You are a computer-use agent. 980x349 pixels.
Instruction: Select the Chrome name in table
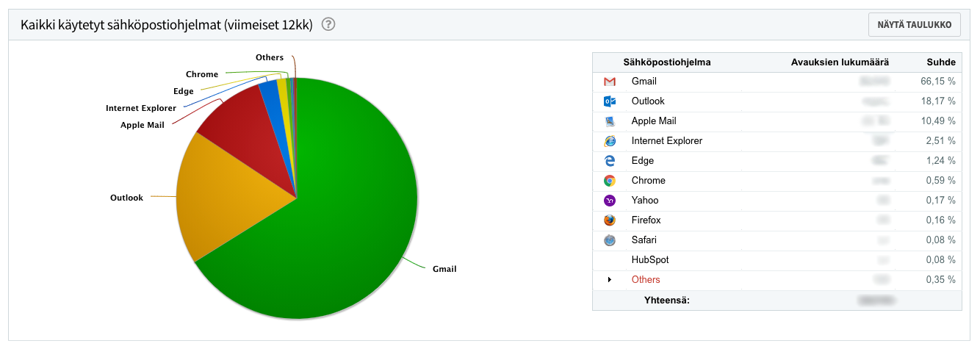[x=649, y=181]
